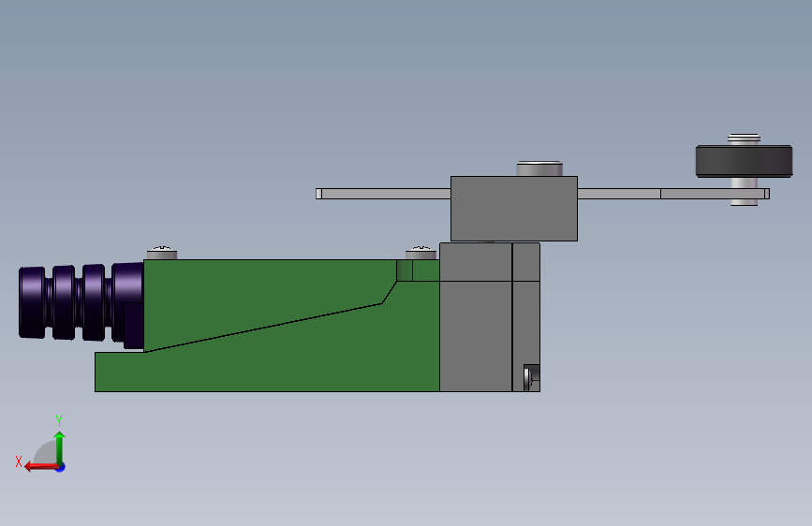Select the purple threaded cable gland
This screenshot has height=526, width=812.
tap(81, 303)
